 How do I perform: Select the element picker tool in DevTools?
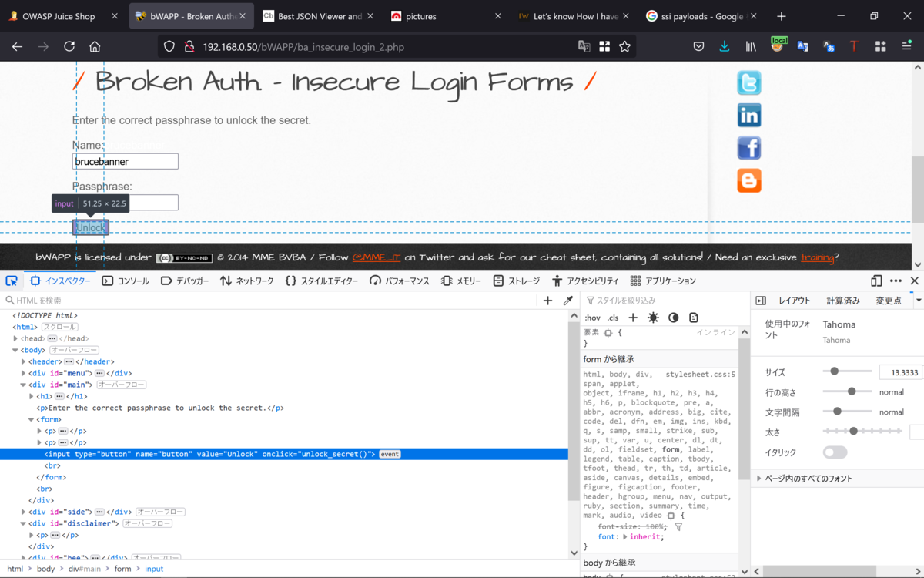(11, 281)
